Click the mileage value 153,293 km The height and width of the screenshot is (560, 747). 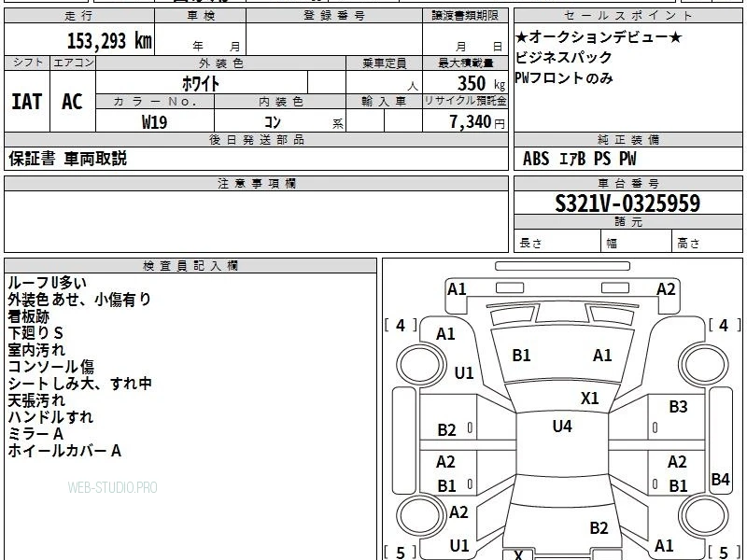109,41
